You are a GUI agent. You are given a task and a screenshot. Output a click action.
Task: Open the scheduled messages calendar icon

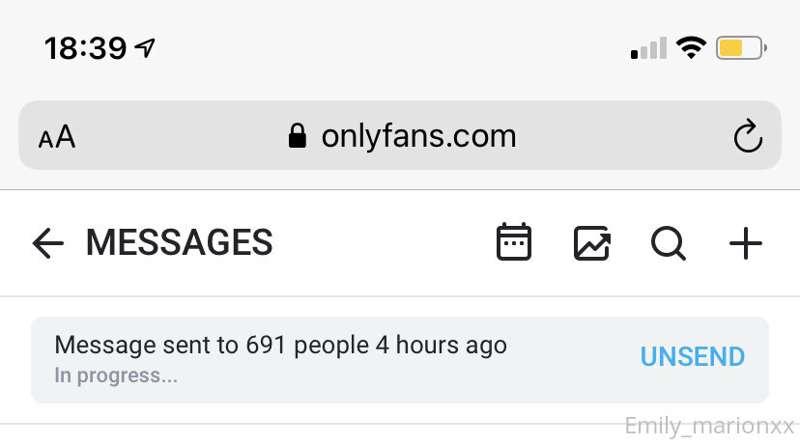[514, 242]
